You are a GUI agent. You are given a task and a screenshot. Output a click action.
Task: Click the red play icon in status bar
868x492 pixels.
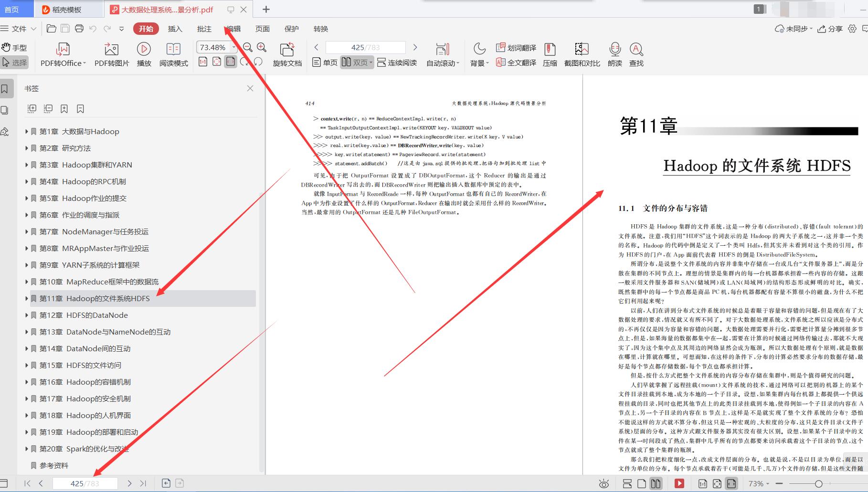(679, 483)
